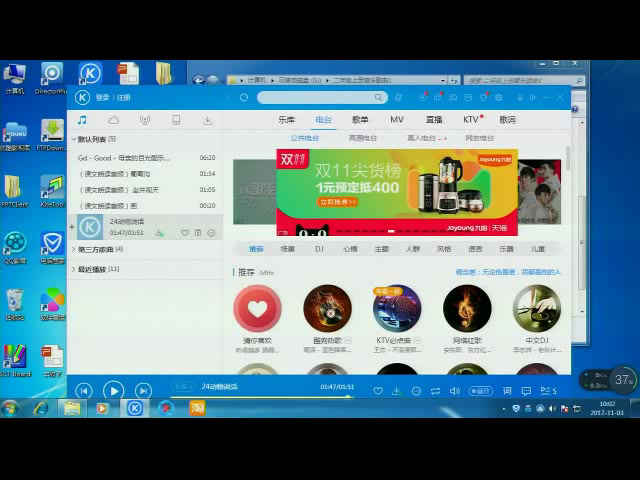The width and height of the screenshot is (640, 480).
Task: Open dropdown arrow beside KTV必点曲 station
Action: click(x=418, y=340)
